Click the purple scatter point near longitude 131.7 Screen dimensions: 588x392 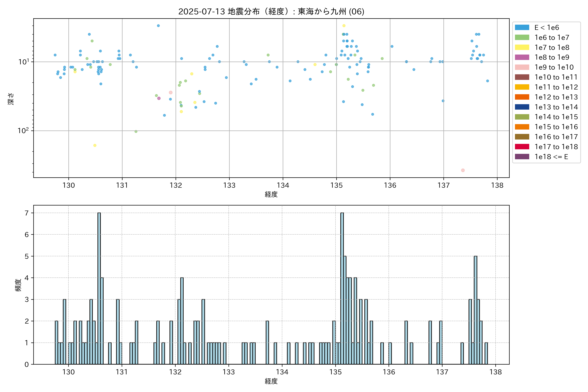pyautogui.click(x=159, y=98)
